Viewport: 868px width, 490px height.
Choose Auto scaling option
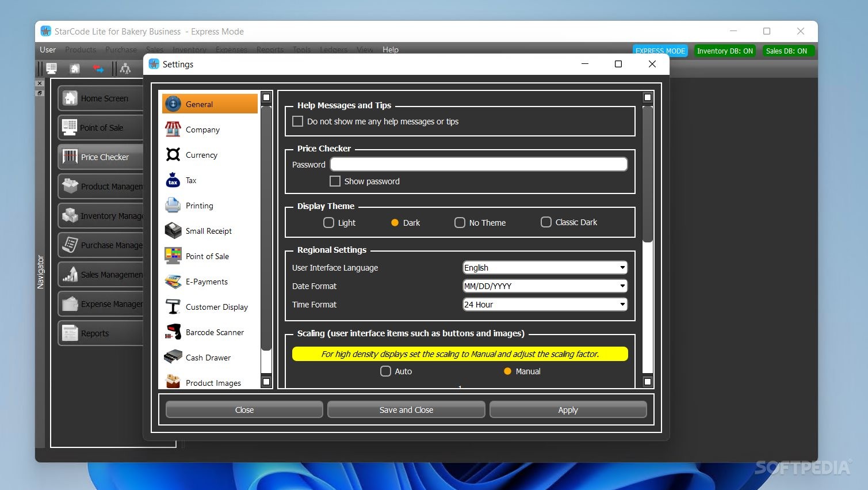[x=385, y=371]
